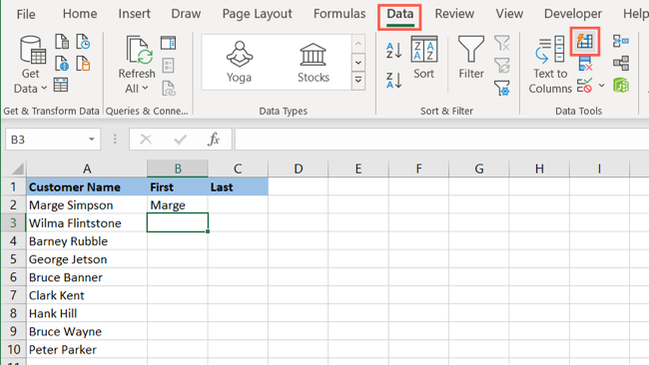
Task: Open the Queries & Connections pane icon
Action: (x=168, y=43)
